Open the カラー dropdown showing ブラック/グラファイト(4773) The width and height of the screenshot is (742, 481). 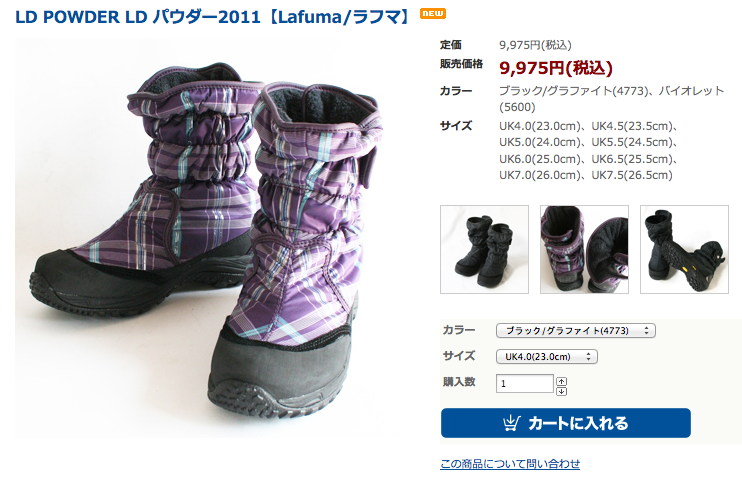[575, 330]
